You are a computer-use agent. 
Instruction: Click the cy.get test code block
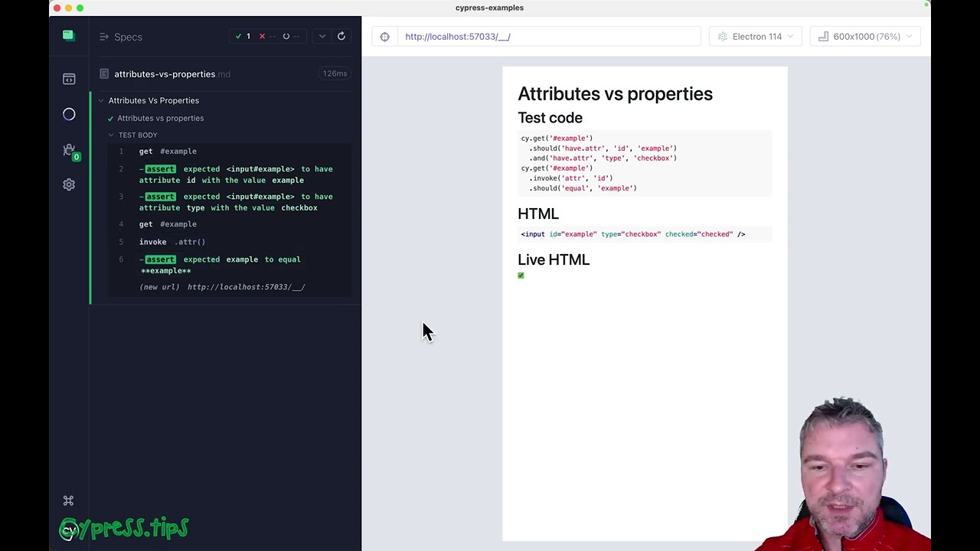point(645,163)
